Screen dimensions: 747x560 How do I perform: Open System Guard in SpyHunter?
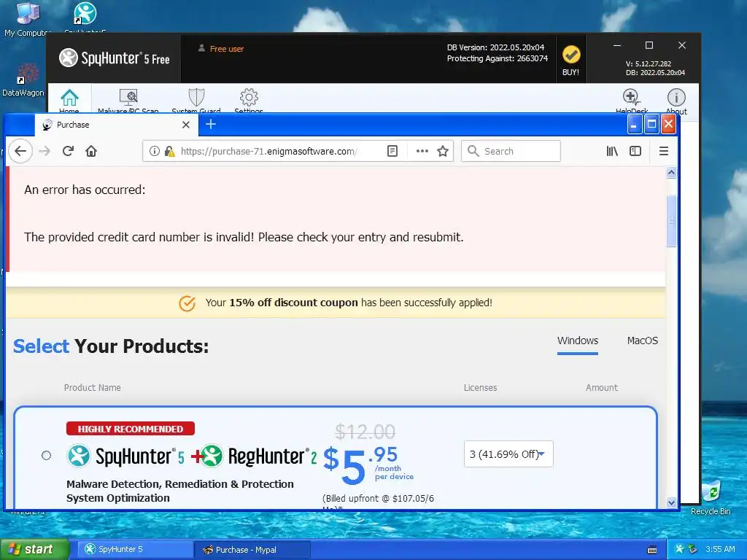(196, 101)
